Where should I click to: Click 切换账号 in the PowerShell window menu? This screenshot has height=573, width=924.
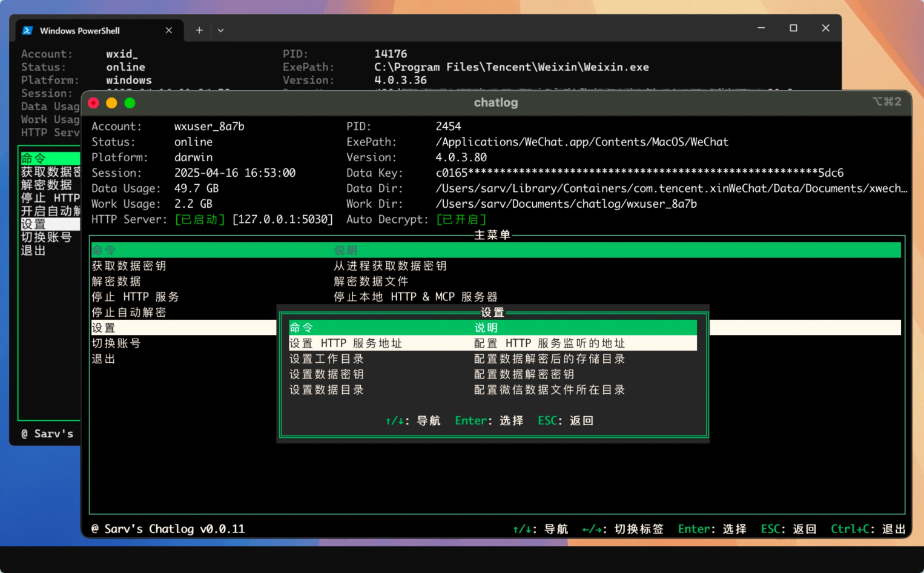click(47, 237)
